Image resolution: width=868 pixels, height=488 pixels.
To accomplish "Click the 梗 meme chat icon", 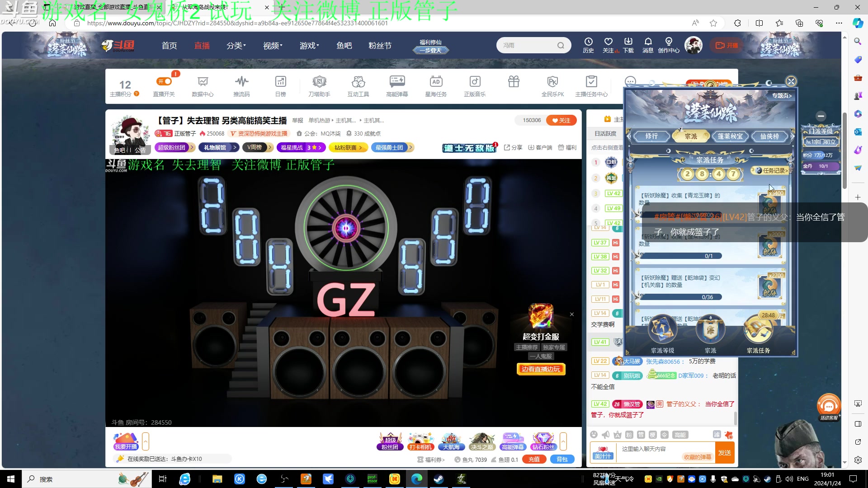I will coord(653,435).
